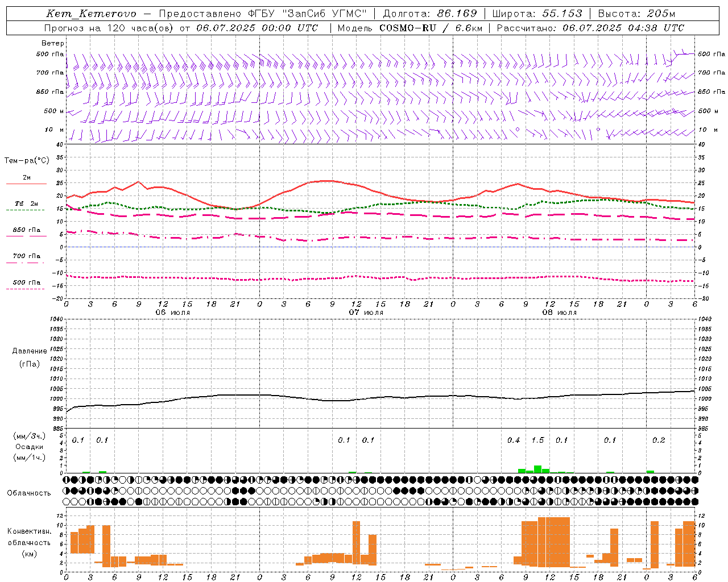Click the "500 гПа" dotted-line temperature legend entry

26,282
